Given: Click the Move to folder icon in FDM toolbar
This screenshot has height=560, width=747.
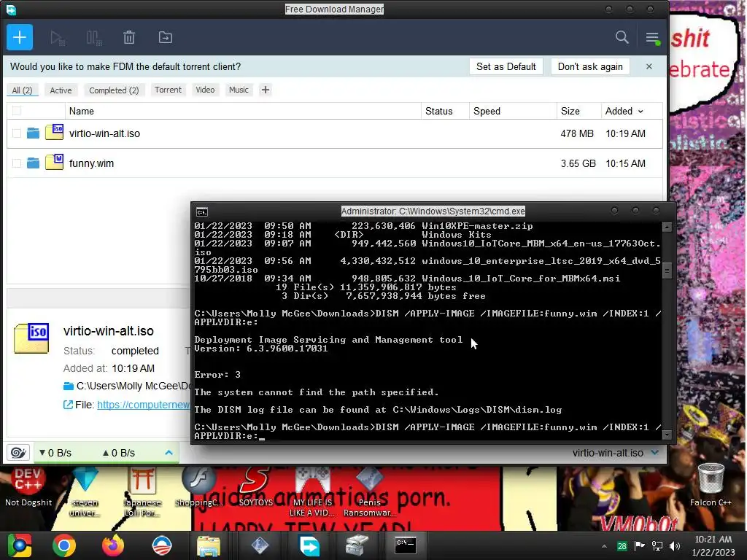Looking at the screenshot, I should coord(166,37).
